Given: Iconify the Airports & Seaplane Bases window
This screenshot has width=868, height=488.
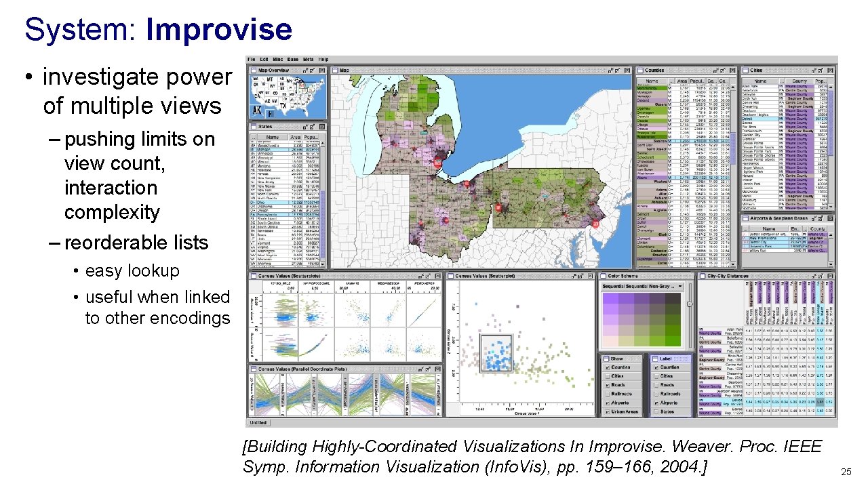Looking at the screenshot, I should click(x=816, y=219).
